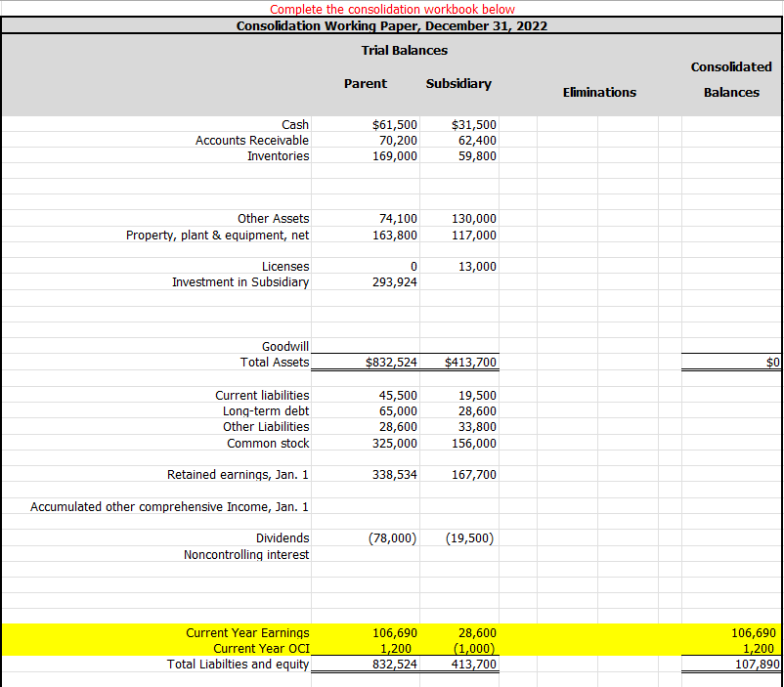Click the Trial Balances heading
The height and width of the screenshot is (687, 784).
405,51
